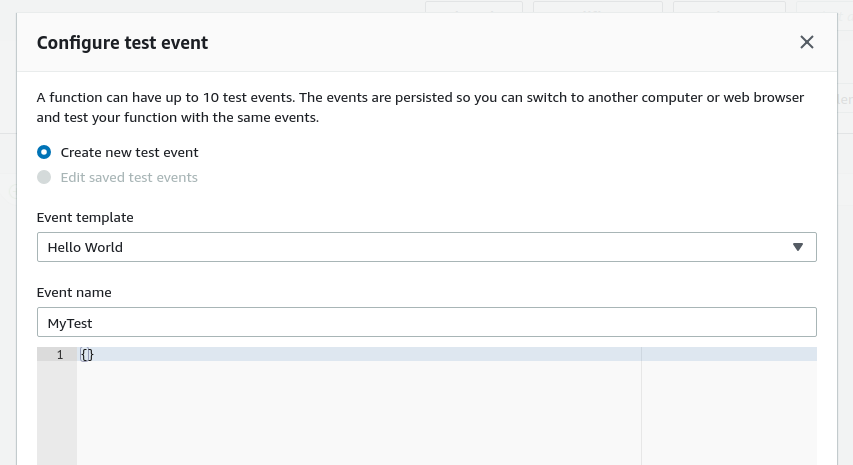The height and width of the screenshot is (465, 853).
Task: Click the dimmed page background left of the dialog
Action: tap(8, 245)
